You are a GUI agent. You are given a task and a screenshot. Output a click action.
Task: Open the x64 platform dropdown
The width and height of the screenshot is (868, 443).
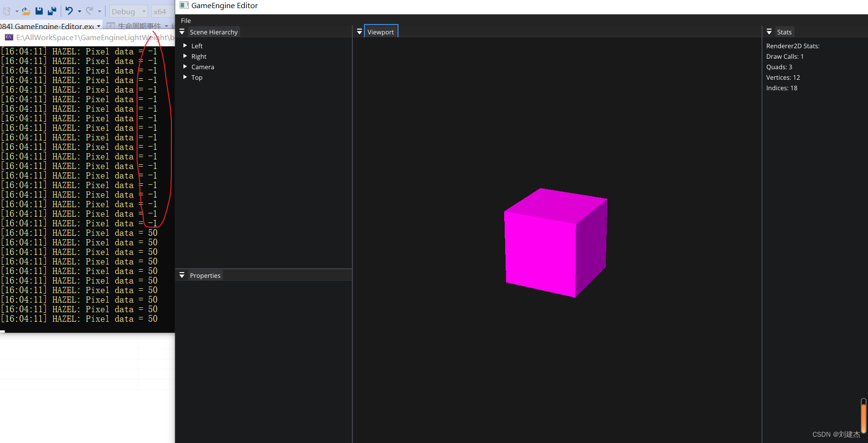(162, 11)
